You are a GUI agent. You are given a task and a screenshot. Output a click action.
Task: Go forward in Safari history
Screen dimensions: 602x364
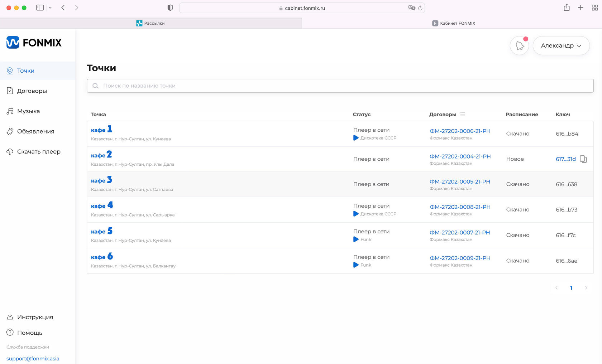tap(76, 8)
